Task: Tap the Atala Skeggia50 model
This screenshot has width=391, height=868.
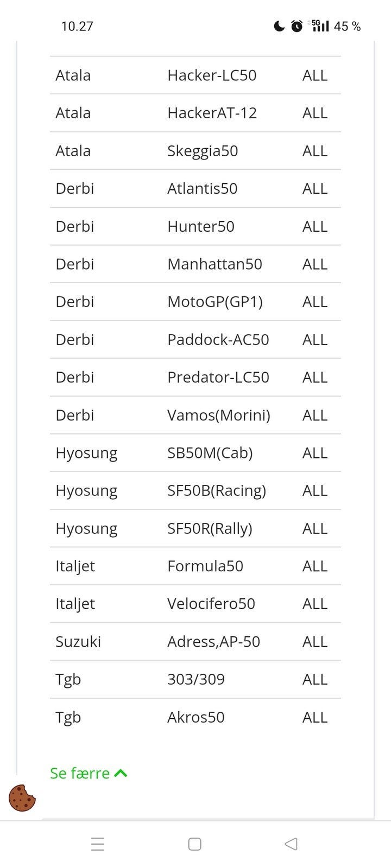Action: tap(203, 151)
